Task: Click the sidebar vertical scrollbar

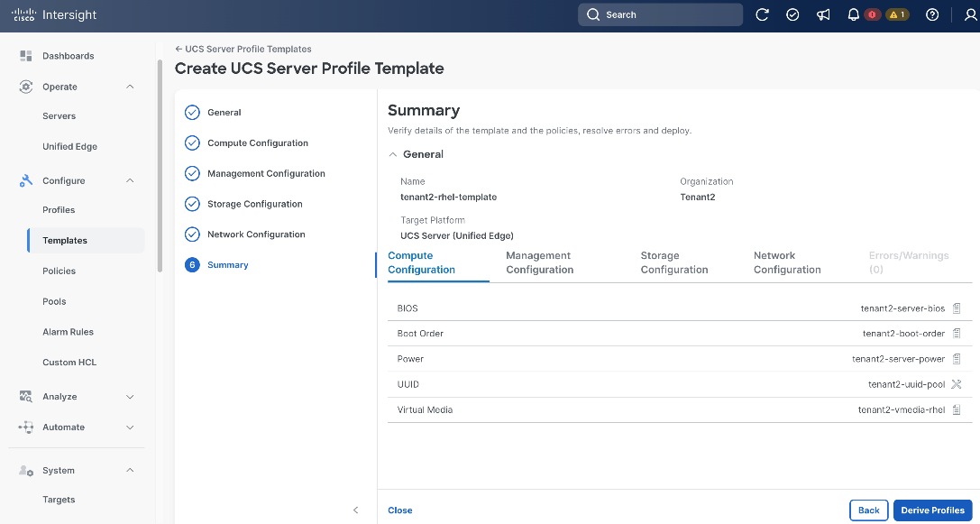Action: pos(160,166)
